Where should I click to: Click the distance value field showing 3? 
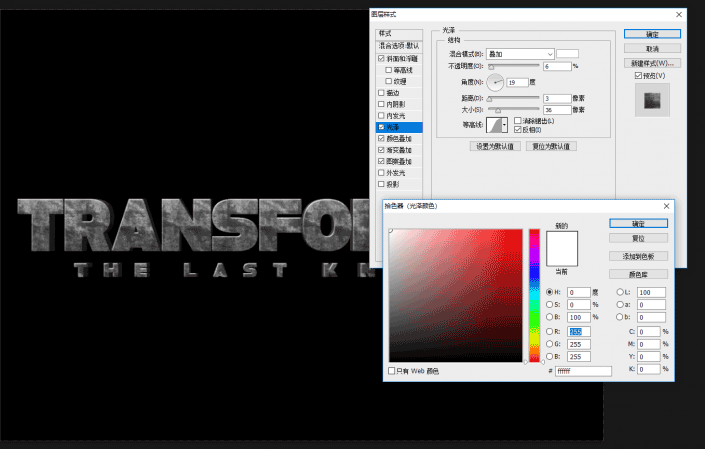pyautogui.click(x=557, y=98)
